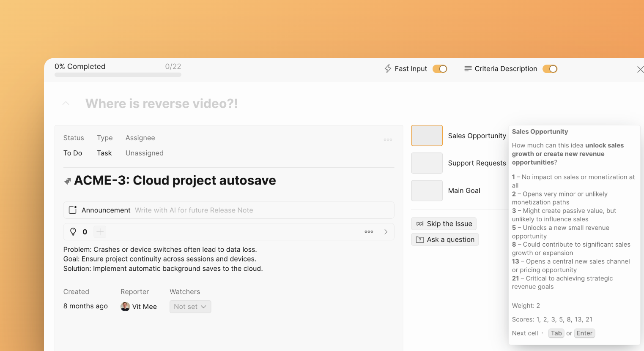
Task: Click the 0% Completed progress bar
Action: tap(118, 75)
